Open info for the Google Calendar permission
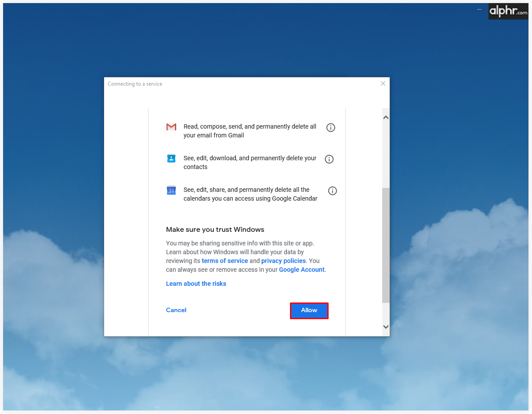 pyautogui.click(x=333, y=191)
